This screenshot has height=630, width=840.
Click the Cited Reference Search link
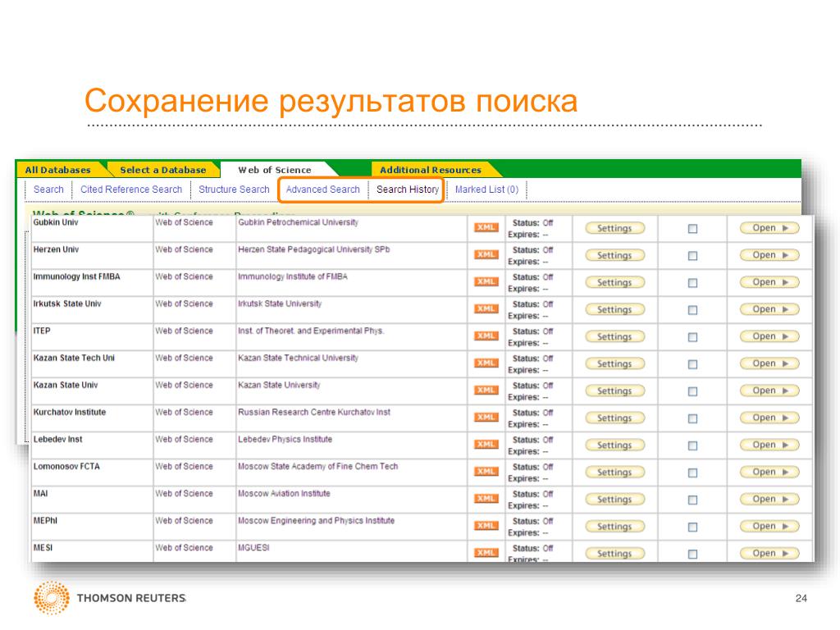[x=131, y=189]
